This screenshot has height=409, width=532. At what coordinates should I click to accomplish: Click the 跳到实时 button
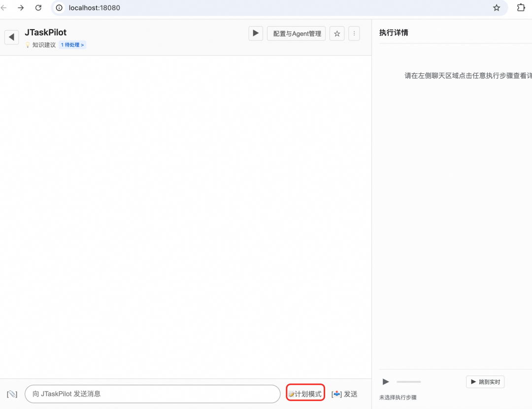(485, 382)
